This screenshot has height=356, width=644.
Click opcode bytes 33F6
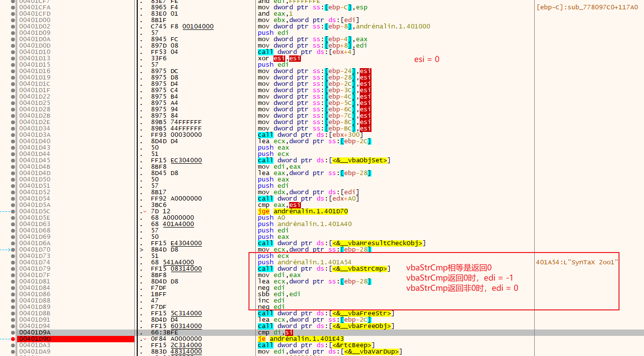click(x=158, y=58)
